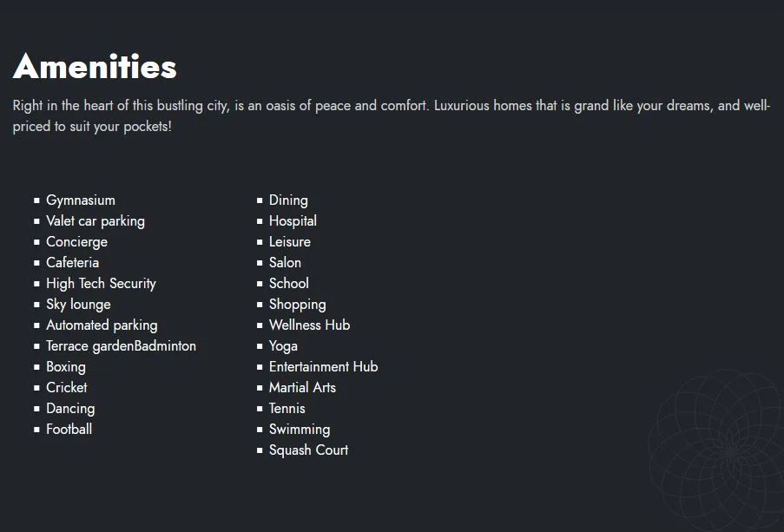784x532 pixels.
Task: Click the Cafeteria item
Action: coord(73,262)
